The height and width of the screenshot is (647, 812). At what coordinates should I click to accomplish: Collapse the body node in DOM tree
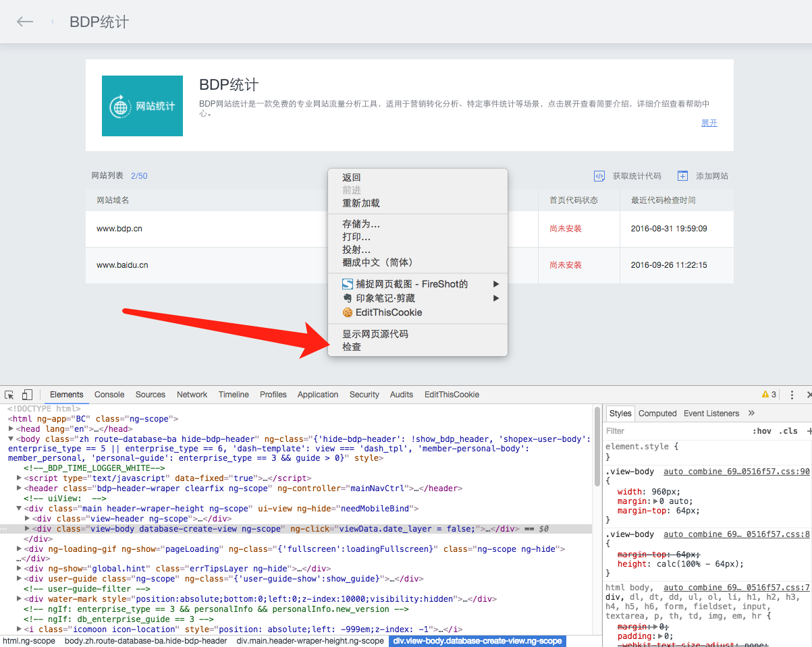[x=11, y=439]
